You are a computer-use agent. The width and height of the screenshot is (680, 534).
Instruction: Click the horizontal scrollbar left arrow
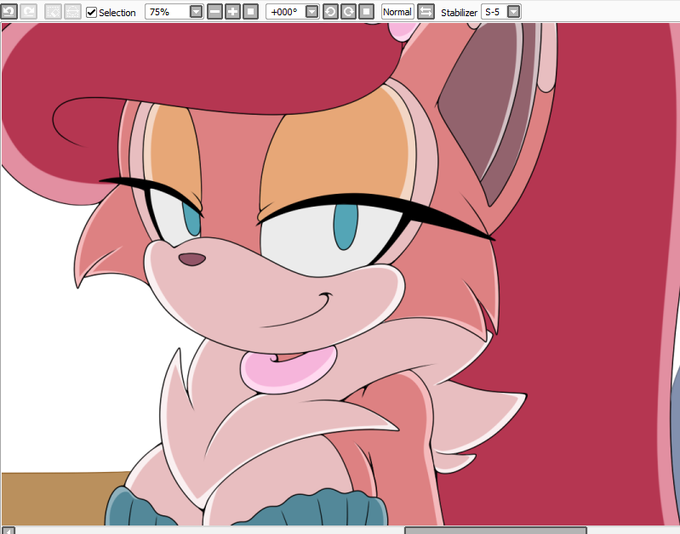pos(8,530)
